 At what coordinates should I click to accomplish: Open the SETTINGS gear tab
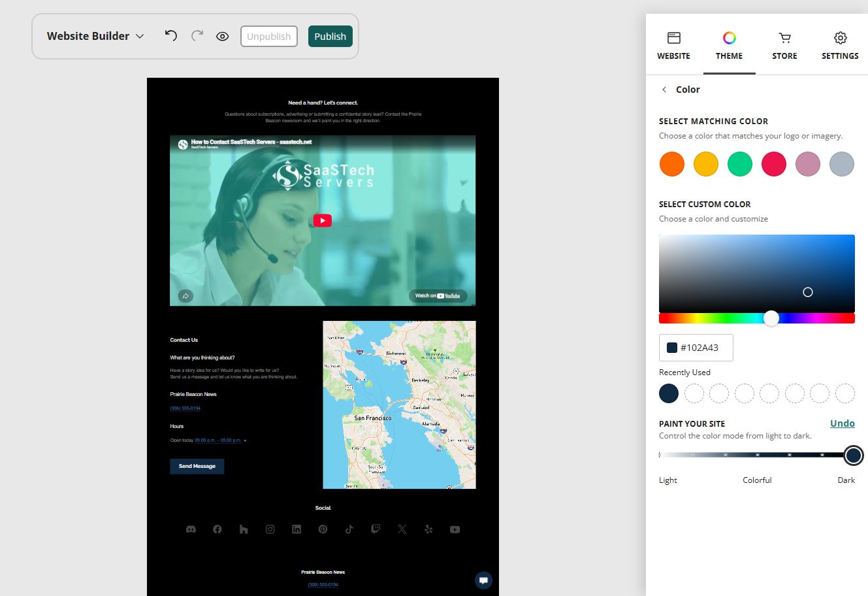(x=840, y=46)
